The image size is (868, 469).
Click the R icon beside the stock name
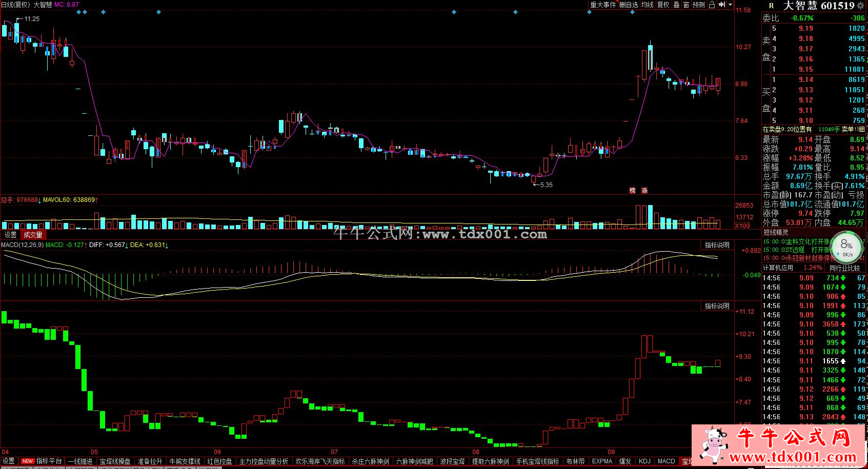[x=771, y=6]
